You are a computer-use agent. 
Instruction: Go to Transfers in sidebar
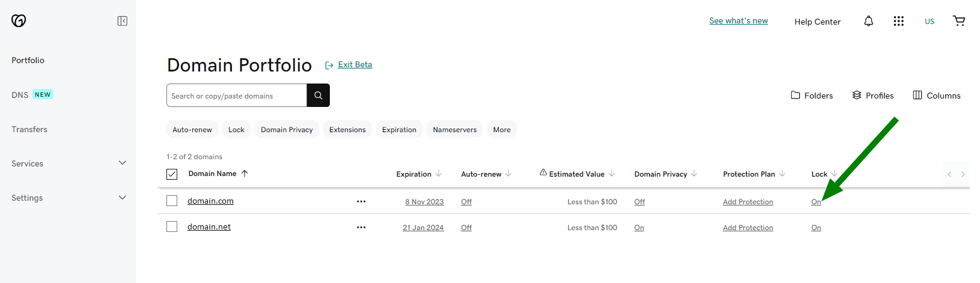click(29, 129)
